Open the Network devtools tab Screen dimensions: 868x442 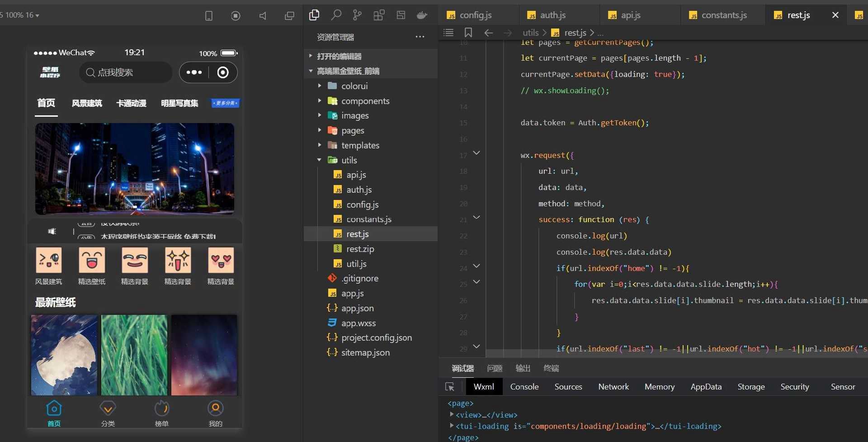[x=613, y=387]
